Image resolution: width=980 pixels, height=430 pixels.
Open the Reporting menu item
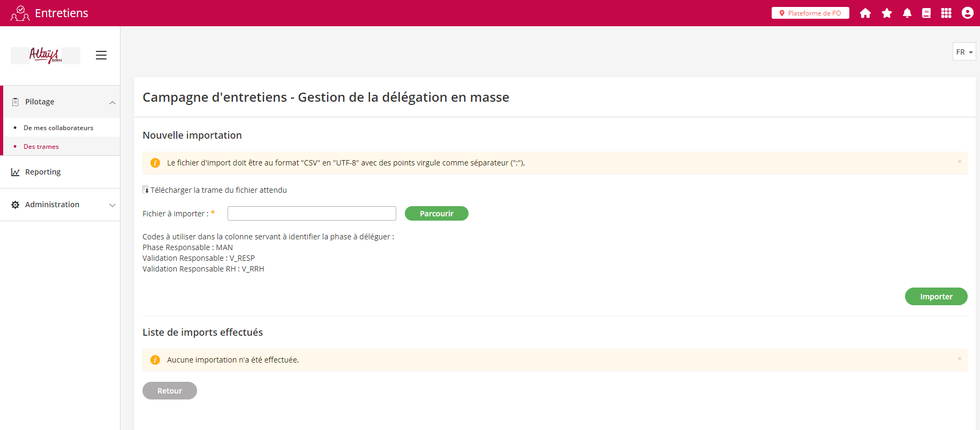pyautogui.click(x=43, y=172)
